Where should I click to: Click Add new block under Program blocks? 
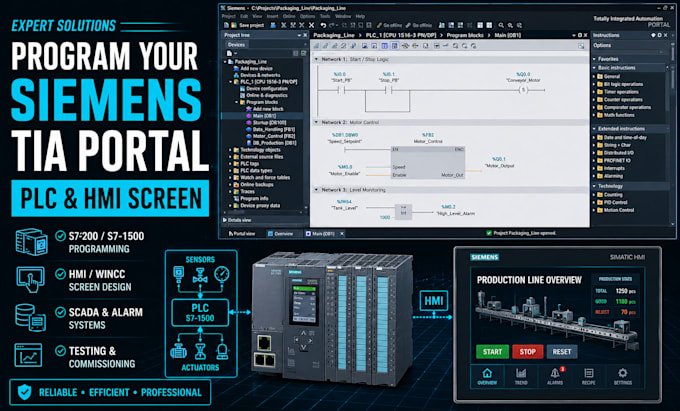[x=265, y=109]
